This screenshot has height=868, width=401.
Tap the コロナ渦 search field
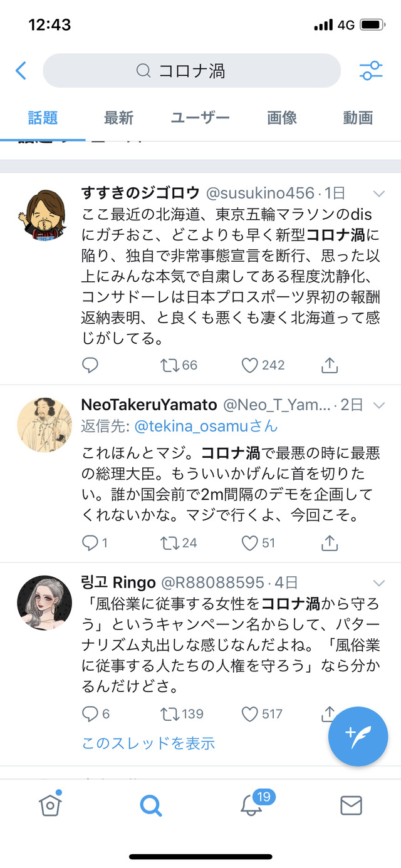192,71
